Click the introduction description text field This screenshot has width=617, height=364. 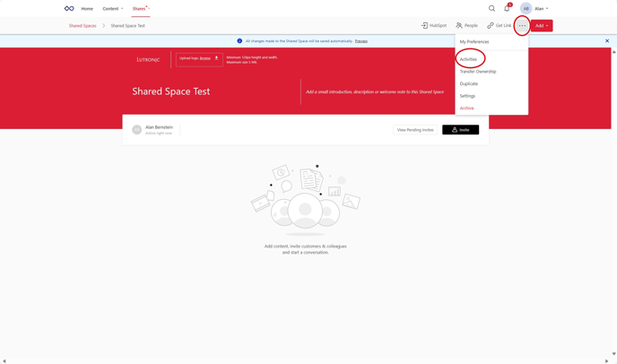(x=375, y=91)
